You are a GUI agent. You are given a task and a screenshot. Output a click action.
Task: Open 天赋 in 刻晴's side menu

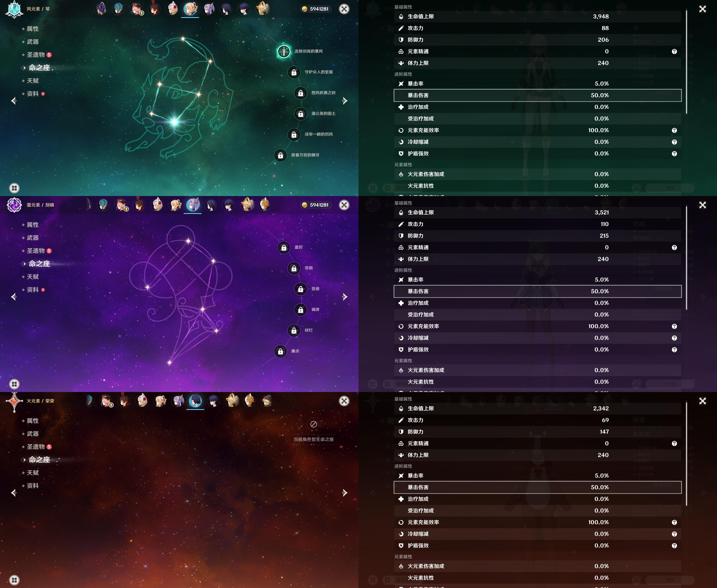32,277
